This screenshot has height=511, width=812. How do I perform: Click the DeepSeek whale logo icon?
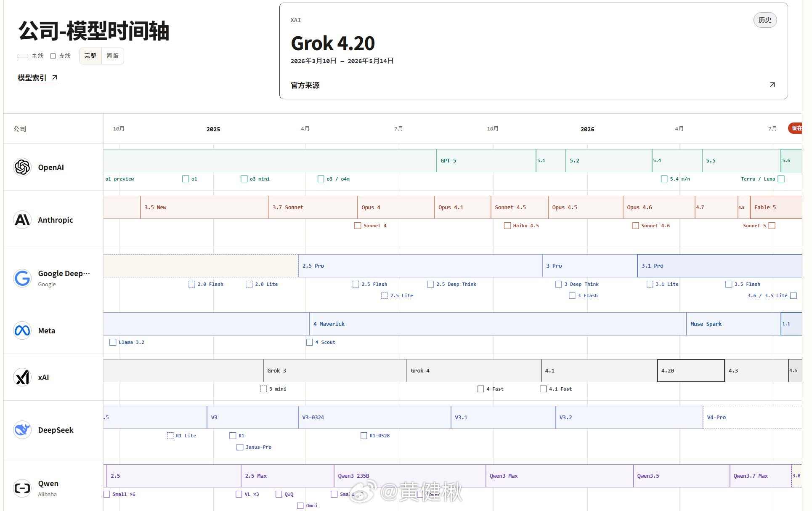coord(22,430)
